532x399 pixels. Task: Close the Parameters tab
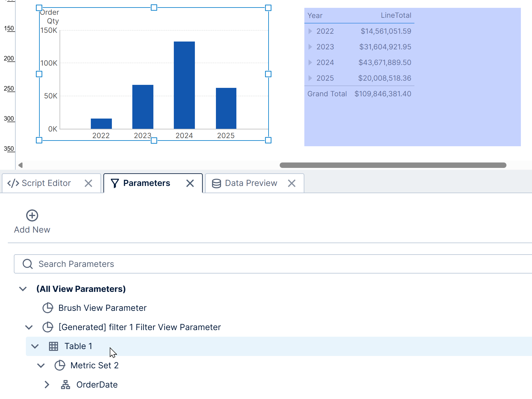tap(190, 183)
